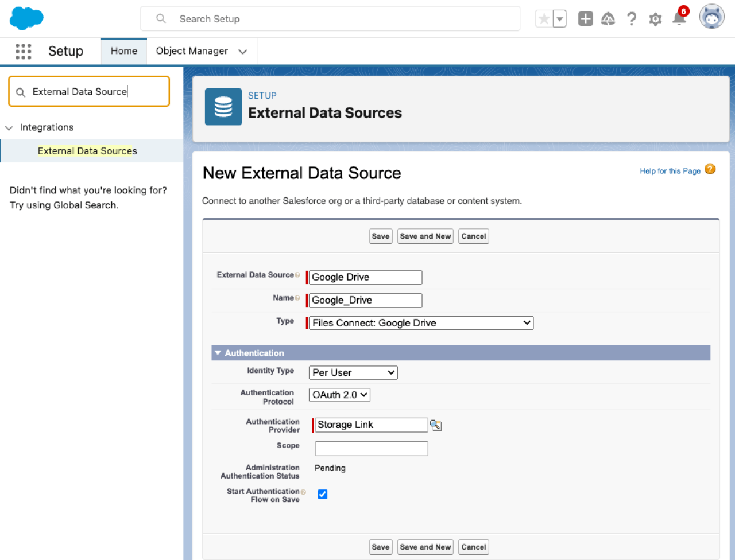Click the Salesforce cloud logo
This screenshot has width=735, height=560.
coord(26,18)
